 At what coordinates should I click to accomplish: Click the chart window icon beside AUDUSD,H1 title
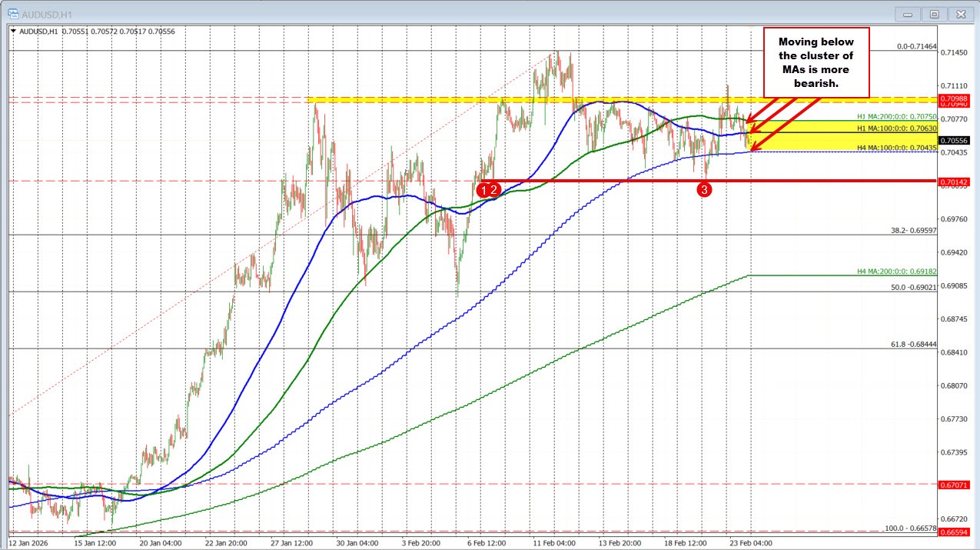[x=15, y=13]
